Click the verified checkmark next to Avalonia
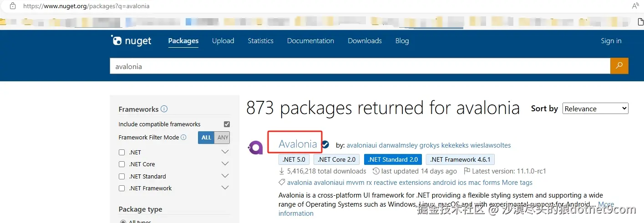The width and height of the screenshot is (644, 223). coord(325,145)
